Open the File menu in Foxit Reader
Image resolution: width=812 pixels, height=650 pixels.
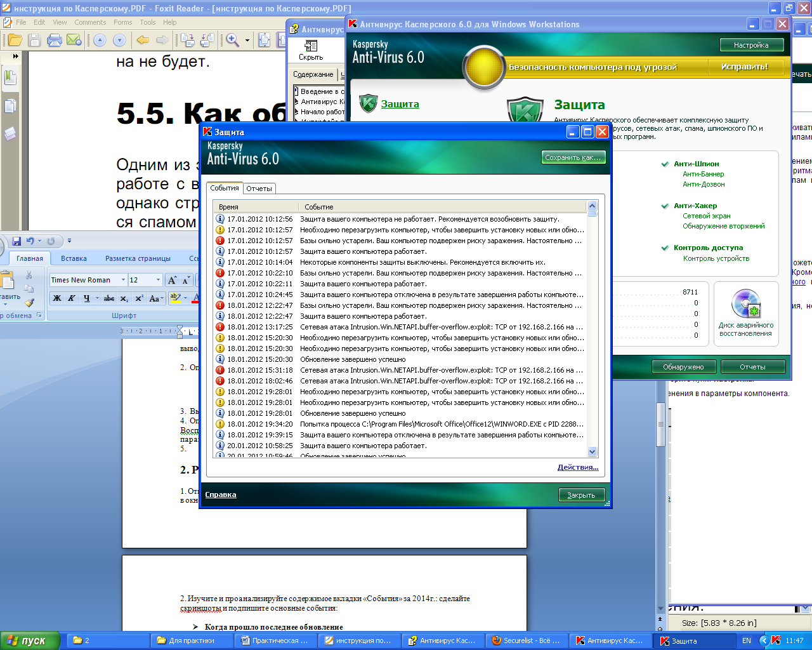pos(21,22)
